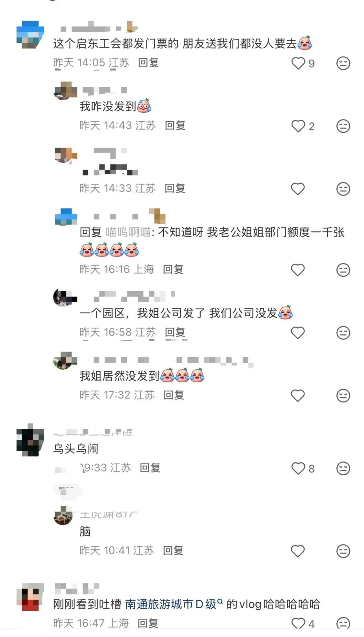Reply to the 昨天 16:16 上海 comment
Screen dimensions: 364x637
coord(173,269)
